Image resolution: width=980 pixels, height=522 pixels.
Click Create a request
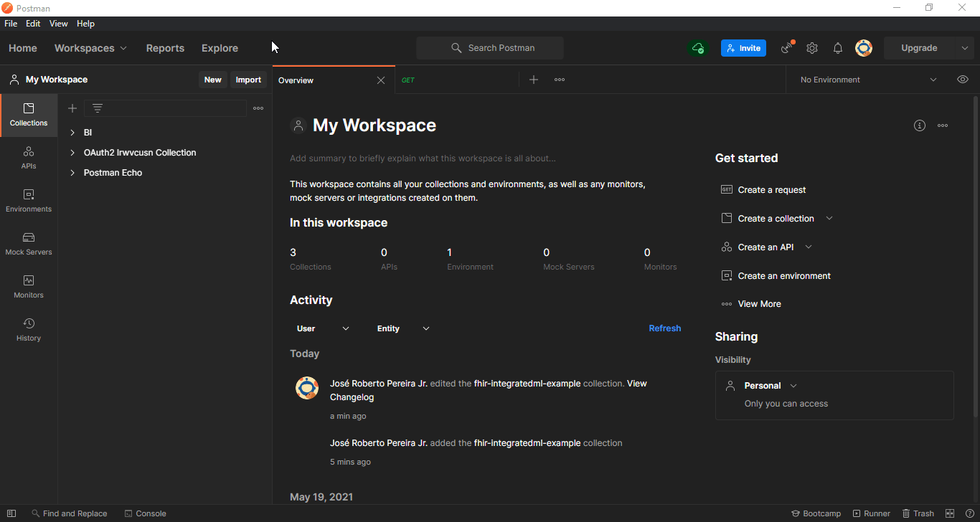point(763,190)
